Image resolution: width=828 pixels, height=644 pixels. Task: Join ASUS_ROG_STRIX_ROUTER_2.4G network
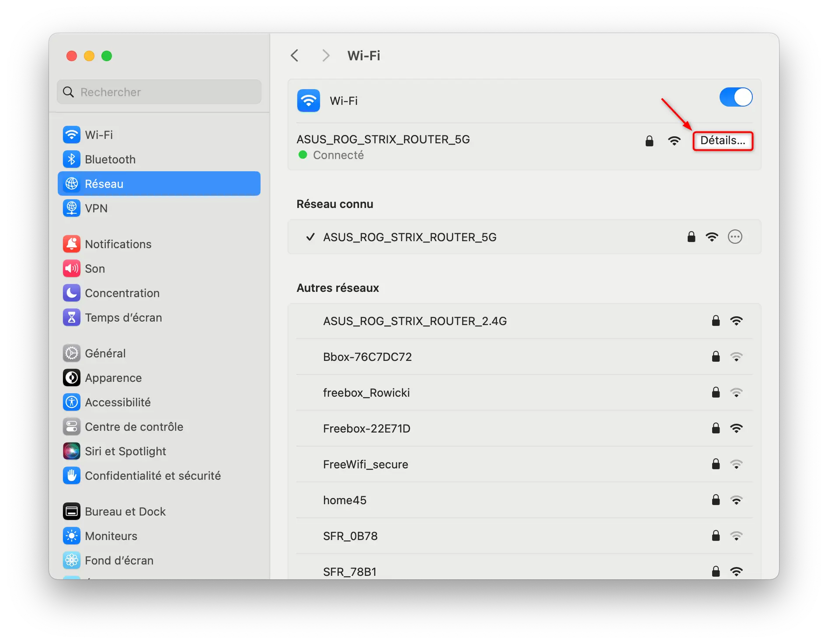525,321
